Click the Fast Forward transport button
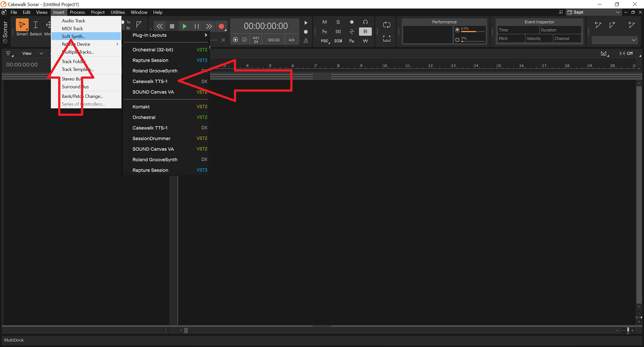 pos(209,26)
